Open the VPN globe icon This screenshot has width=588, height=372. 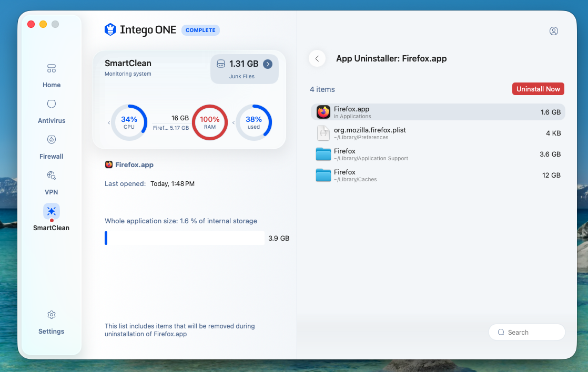52,175
